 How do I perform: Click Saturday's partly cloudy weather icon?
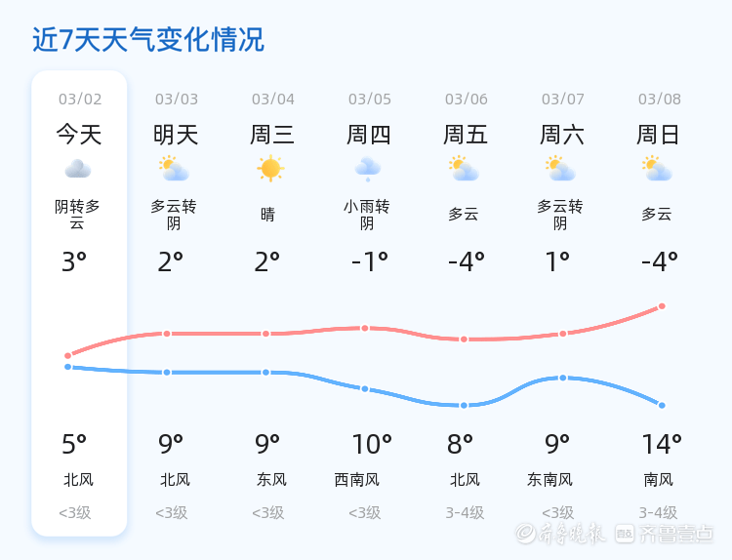[561, 170]
